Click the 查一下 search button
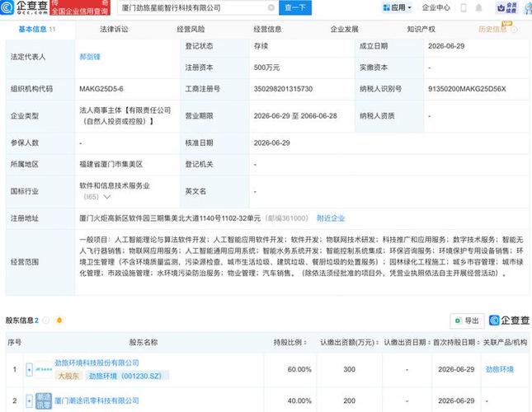This screenshot has height=412, width=532. tap(295, 7)
